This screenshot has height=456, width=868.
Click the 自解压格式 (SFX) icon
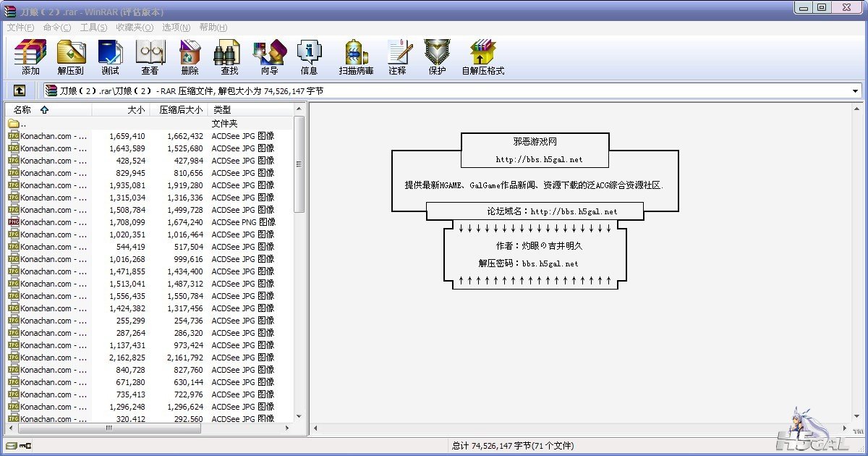click(482, 56)
